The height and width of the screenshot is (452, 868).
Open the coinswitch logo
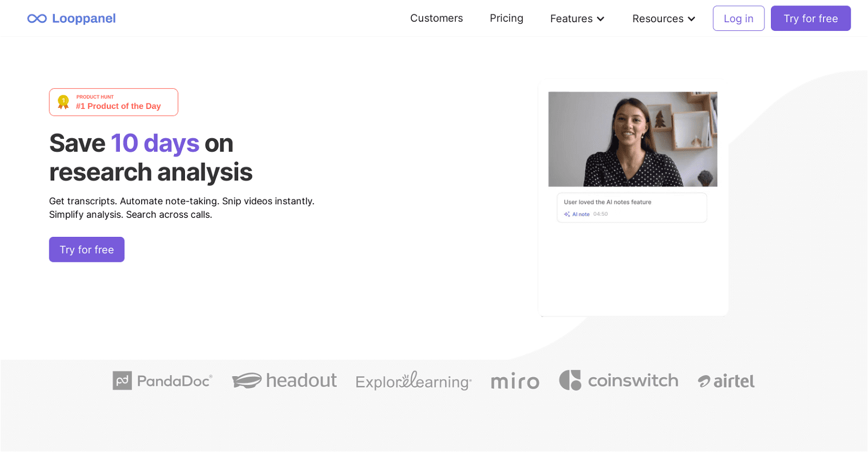pos(618,380)
